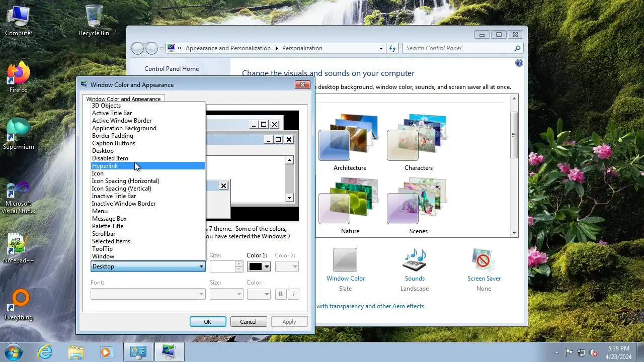The height and width of the screenshot is (362, 644).
Task: Open the font Size dropdown
Action: [x=226, y=294]
